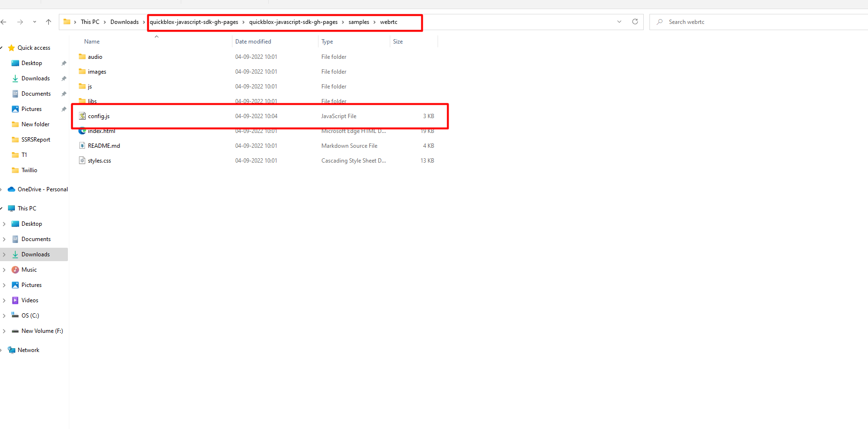Open the address bar history dropdown
Image resolution: width=868 pixels, height=429 pixels.
tap(619, 22)
